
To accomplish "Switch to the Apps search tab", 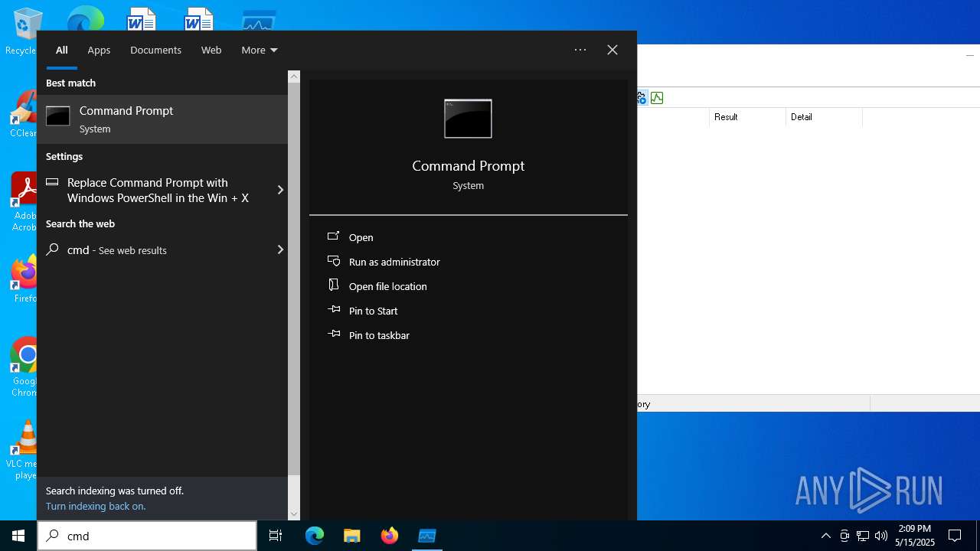I will (x=99, y=50).
